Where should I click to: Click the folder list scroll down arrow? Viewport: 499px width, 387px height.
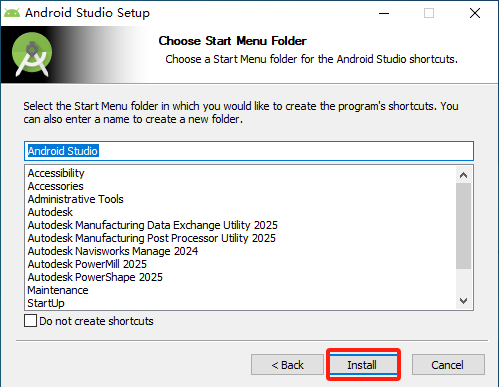(463, 301)
